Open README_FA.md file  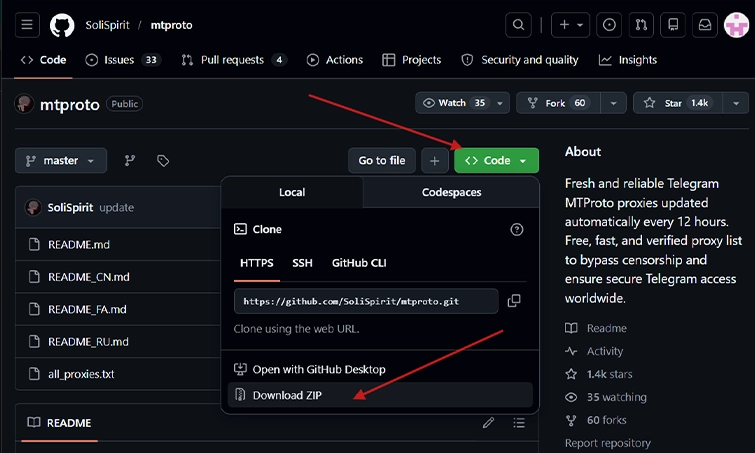(87, 309)
